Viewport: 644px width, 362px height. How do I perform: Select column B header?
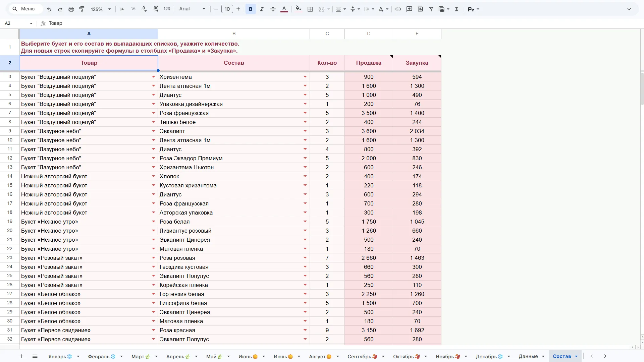(234, 34)
